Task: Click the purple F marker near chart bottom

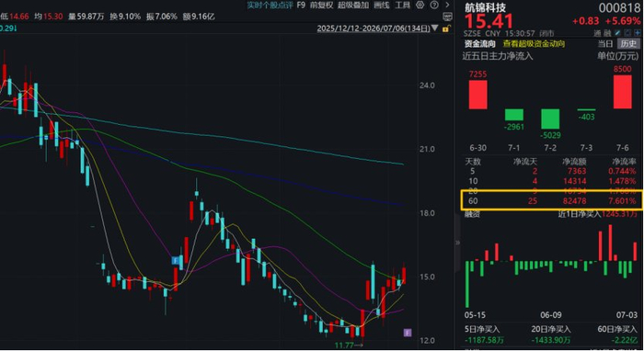Action: [x=408, y=333]
